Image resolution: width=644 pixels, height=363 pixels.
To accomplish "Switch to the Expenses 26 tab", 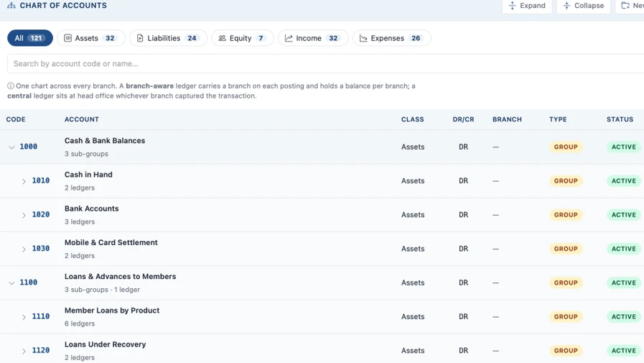I will tap(392, 38).
